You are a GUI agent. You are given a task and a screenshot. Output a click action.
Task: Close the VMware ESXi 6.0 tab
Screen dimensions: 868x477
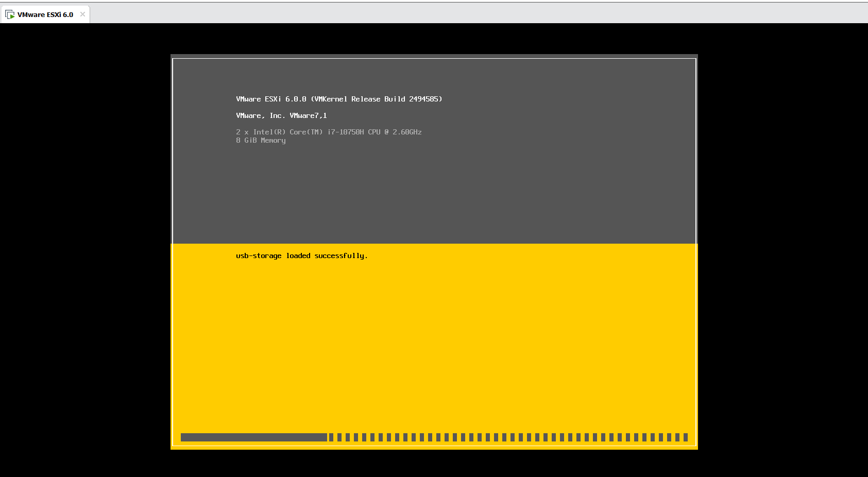[x=82, y=14]
